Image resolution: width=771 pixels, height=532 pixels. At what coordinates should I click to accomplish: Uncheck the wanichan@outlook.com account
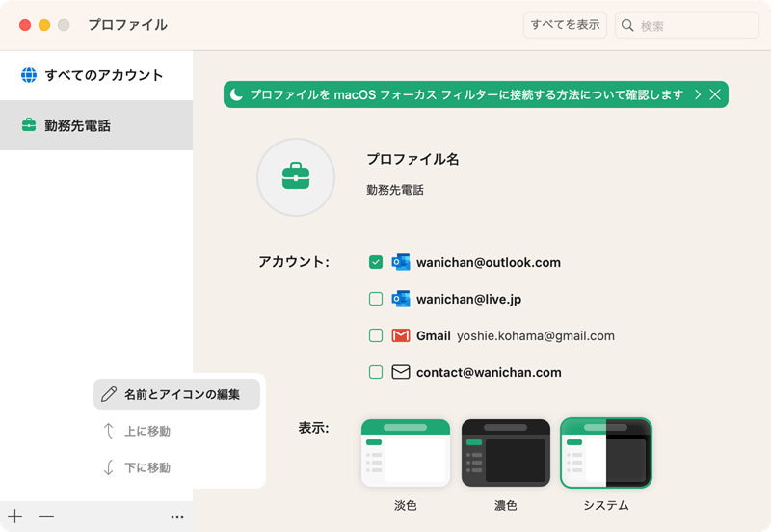pos(376,262)
